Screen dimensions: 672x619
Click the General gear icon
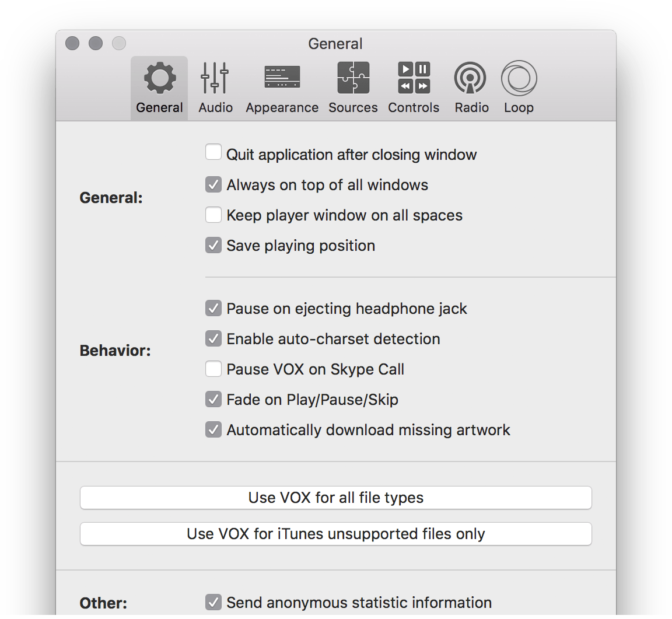tap(159, 77)
